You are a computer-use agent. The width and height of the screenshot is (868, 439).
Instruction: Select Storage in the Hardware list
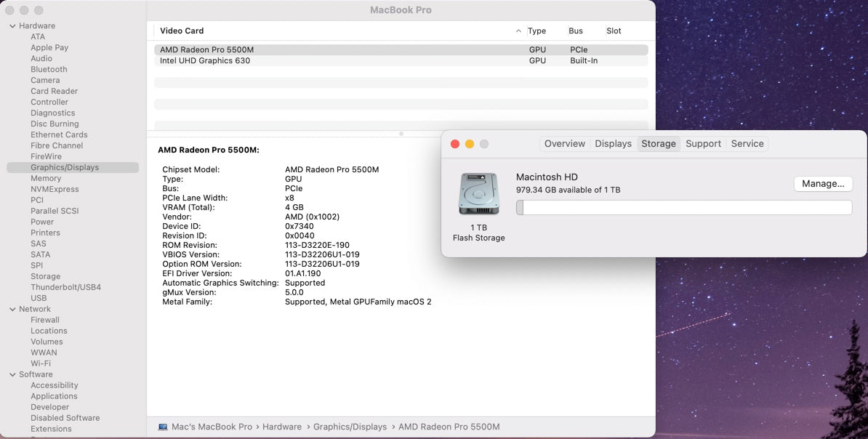click(x=45, y=276)
